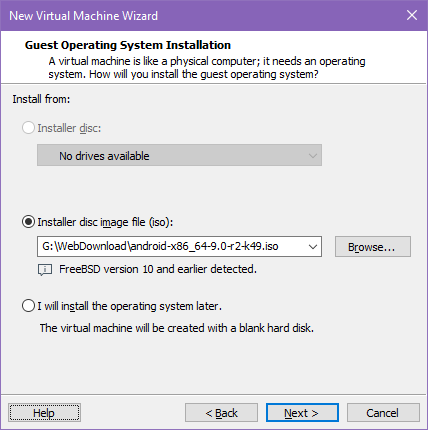
Task: Click the info icon beside FreeBSD detection message
Action: click(x=45, y=270)
